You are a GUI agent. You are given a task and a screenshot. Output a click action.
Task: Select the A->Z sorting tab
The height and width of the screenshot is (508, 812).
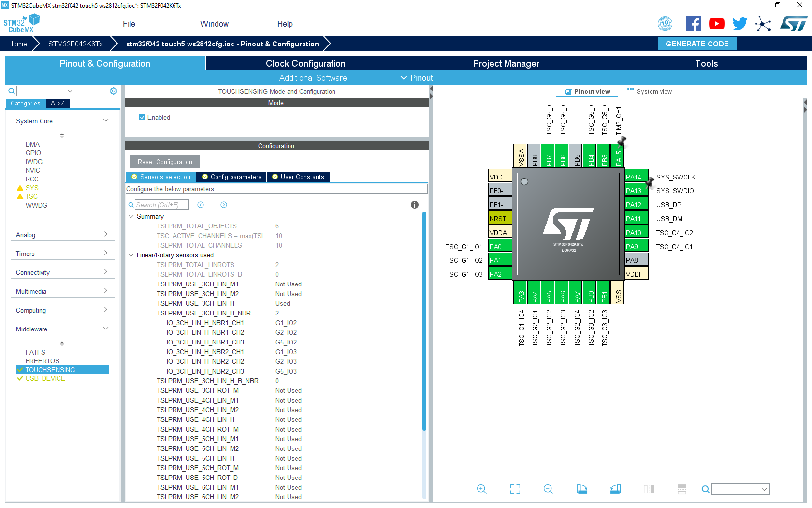(58, 103)
